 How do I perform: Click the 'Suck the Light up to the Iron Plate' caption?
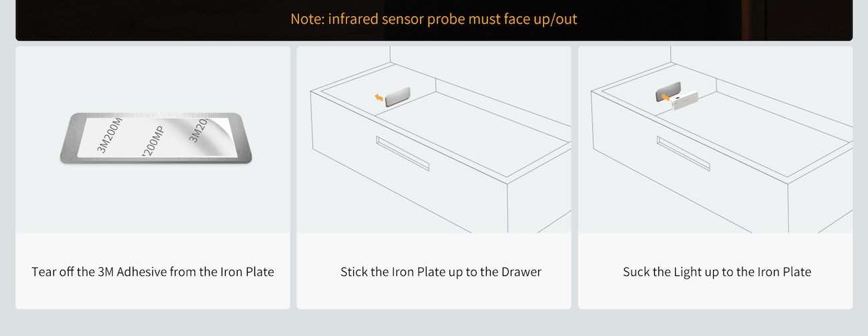point(716,272)
